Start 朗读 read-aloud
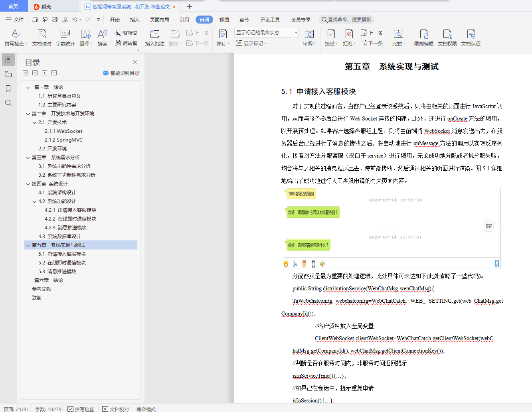532x412 pixels. (x=102, y=37)
